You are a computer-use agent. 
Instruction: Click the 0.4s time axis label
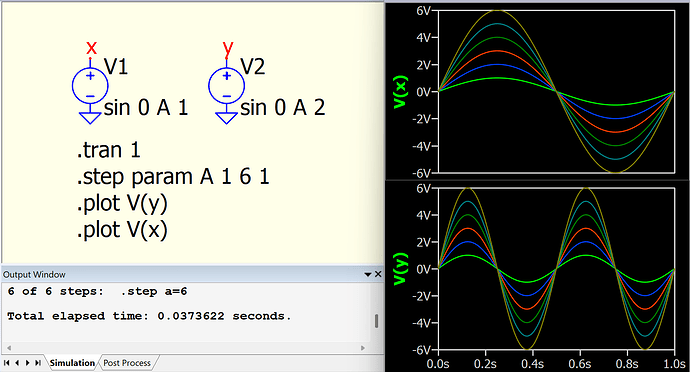532,364
